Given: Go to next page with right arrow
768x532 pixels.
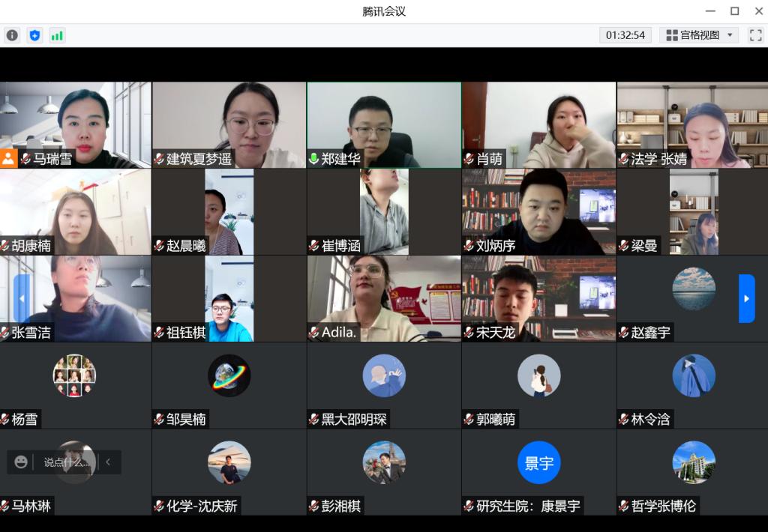Looking at the screenshot, I should pos(746,298).
